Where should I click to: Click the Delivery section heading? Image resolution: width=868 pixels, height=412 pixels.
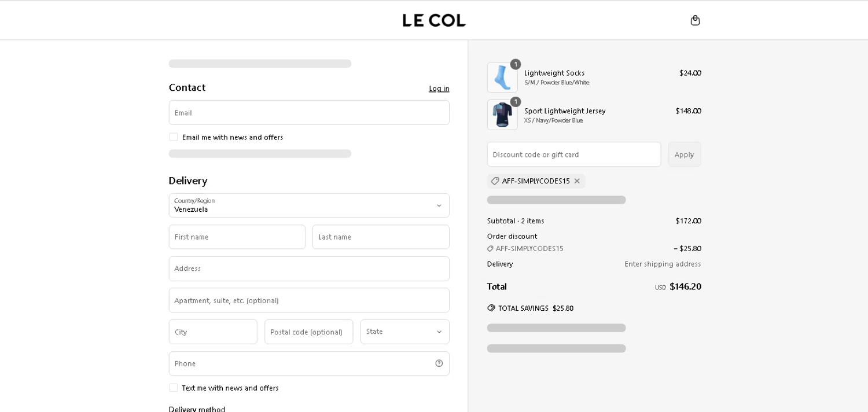pyautogui.click(x=188, y=181)
